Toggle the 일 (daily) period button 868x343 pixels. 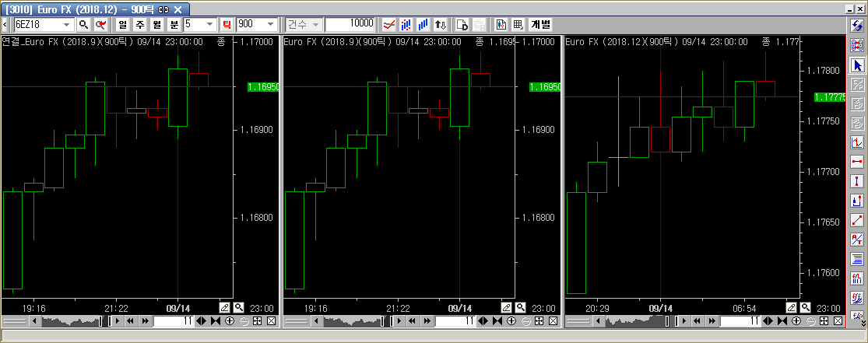coord(124,24)
